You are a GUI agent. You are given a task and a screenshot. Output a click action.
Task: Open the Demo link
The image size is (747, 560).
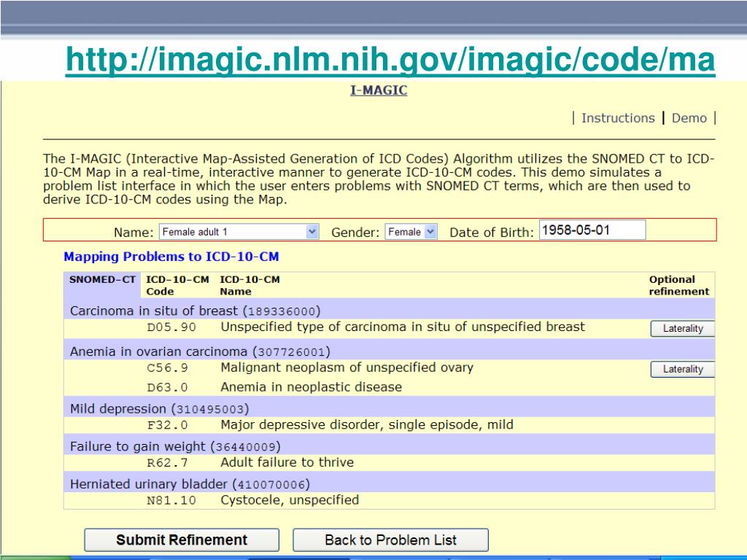(x=689, y=118)
